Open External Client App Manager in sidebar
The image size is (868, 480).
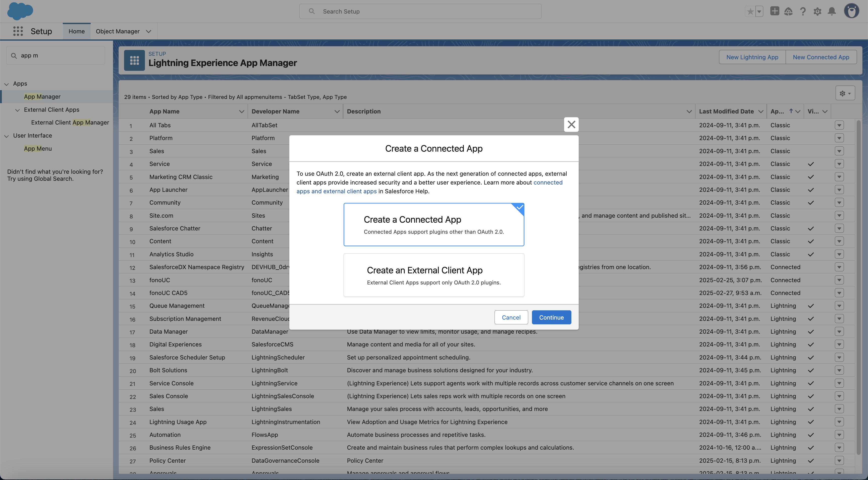tap(70, 123)
